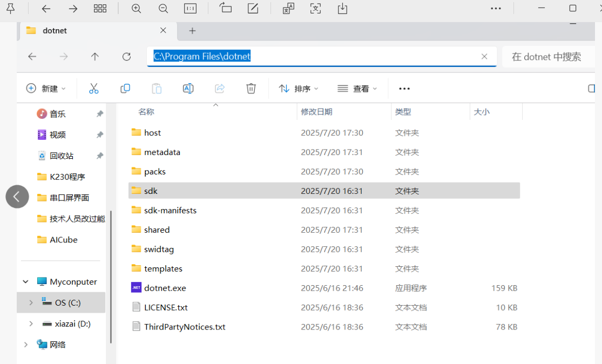The image size is (602, 364).
Task: Open Explorer toolbar see more ellipsis
Action: click(x=404, y=89)
